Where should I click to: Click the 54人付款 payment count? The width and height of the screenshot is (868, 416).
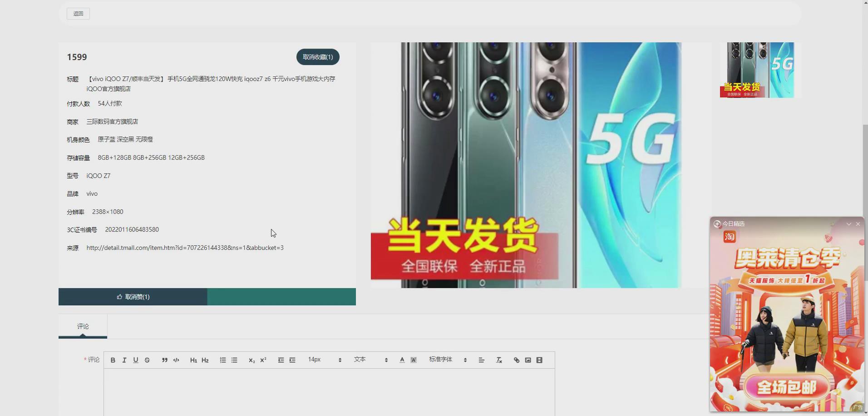(x=110, y=104)
